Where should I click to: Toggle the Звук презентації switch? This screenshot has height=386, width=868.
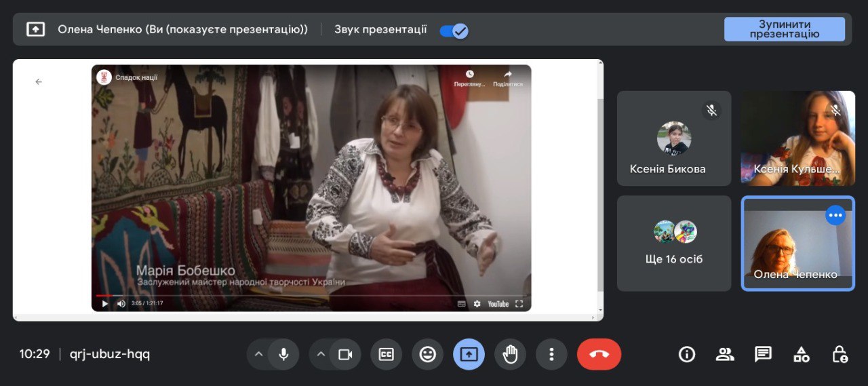(x=454, y=31)
